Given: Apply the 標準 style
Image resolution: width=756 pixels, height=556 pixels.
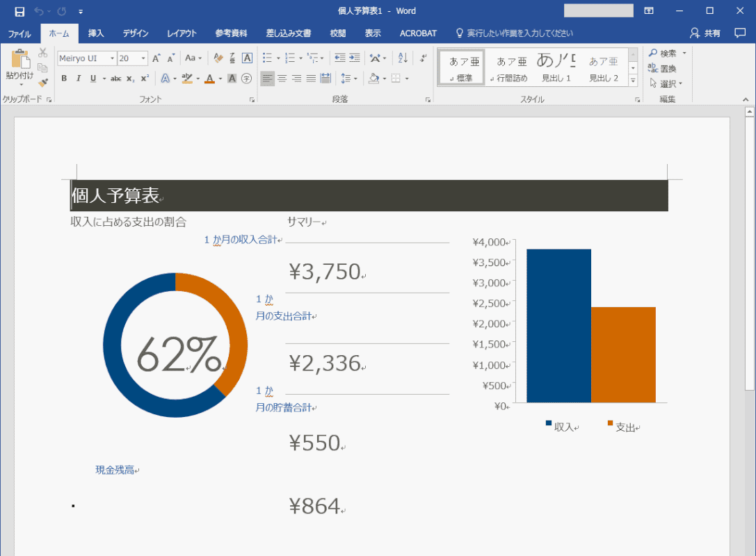Looking at the screenshot, I should point(461,68).
